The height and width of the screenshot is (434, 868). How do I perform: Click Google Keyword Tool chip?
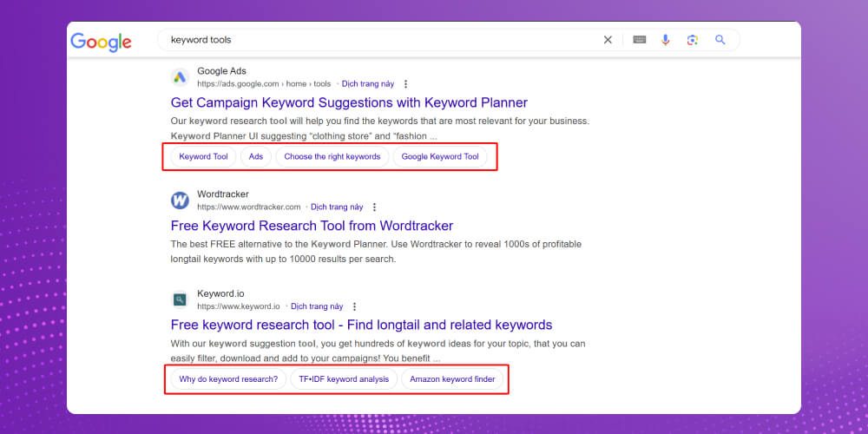pyautogui.click(x=440, y=156)
